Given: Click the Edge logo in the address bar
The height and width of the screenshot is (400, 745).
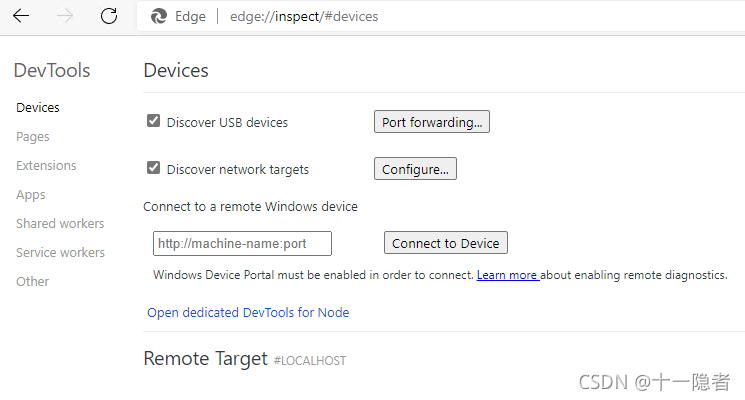Looking at the screenshot, I should tap(158, 16).
